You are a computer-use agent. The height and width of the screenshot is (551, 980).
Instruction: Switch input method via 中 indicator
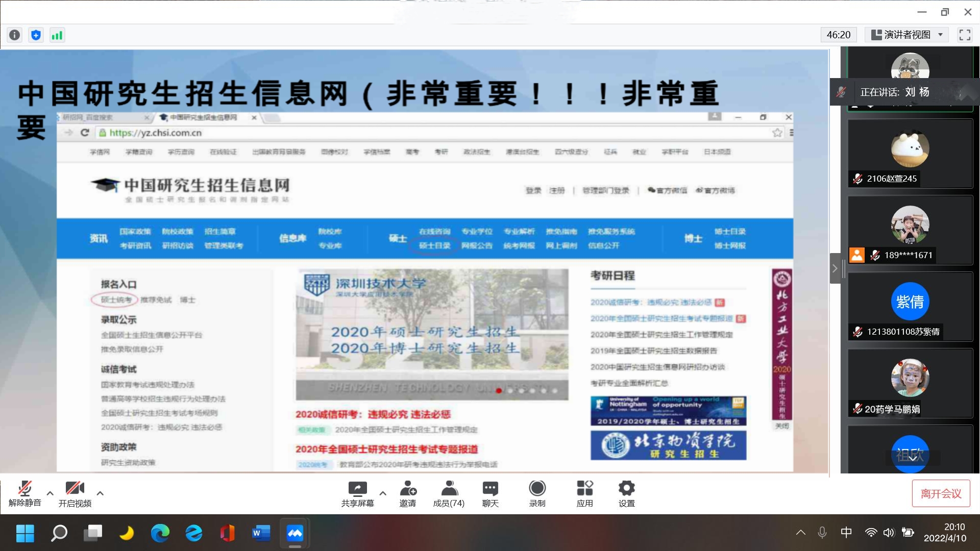(846, 533)
